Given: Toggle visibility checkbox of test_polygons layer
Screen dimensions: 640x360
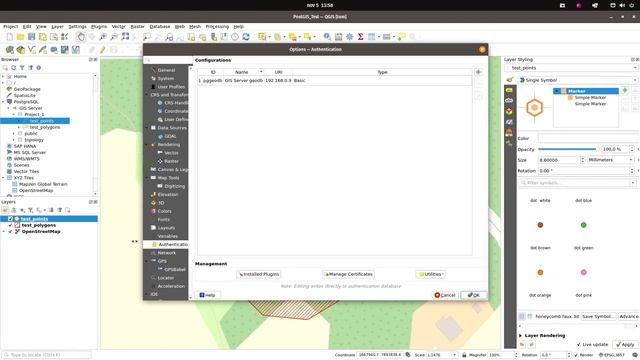Looking at the screenshot, I should click(x=10, y=225).
